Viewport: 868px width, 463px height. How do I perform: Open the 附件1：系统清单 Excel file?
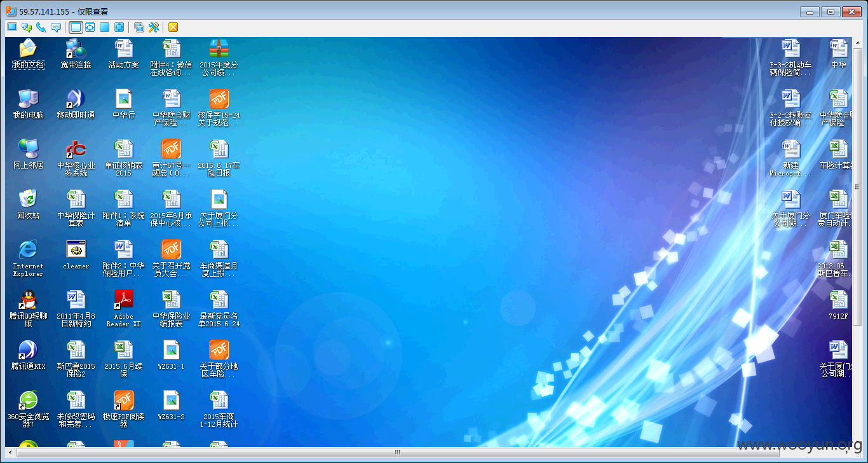coord(123,208)
